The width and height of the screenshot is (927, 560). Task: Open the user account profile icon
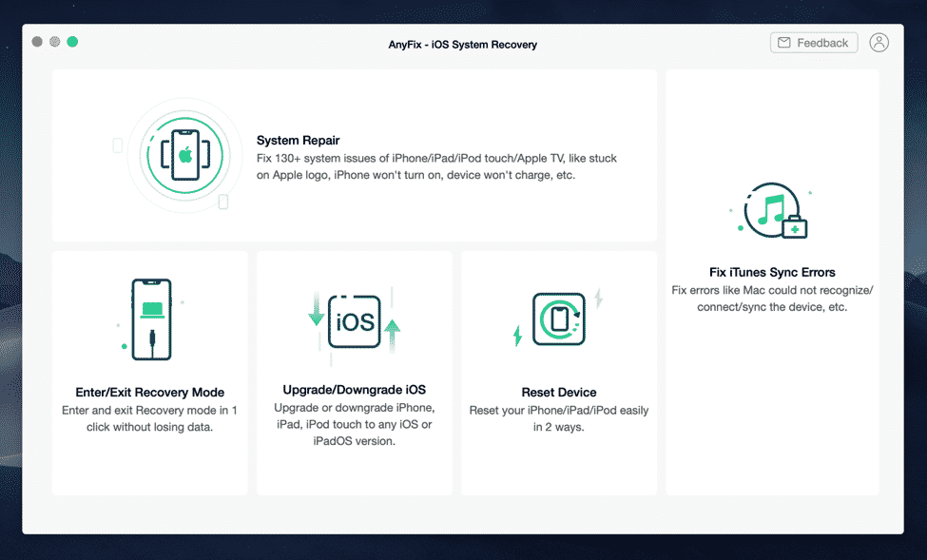(879, 42)
